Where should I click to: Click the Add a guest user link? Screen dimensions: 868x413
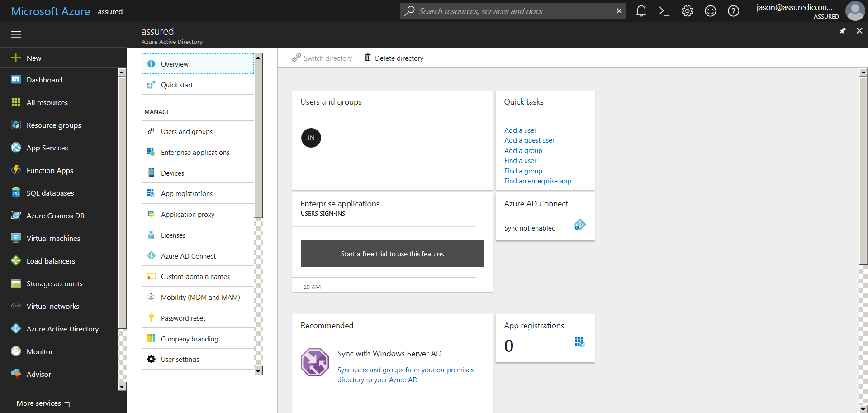529,140
